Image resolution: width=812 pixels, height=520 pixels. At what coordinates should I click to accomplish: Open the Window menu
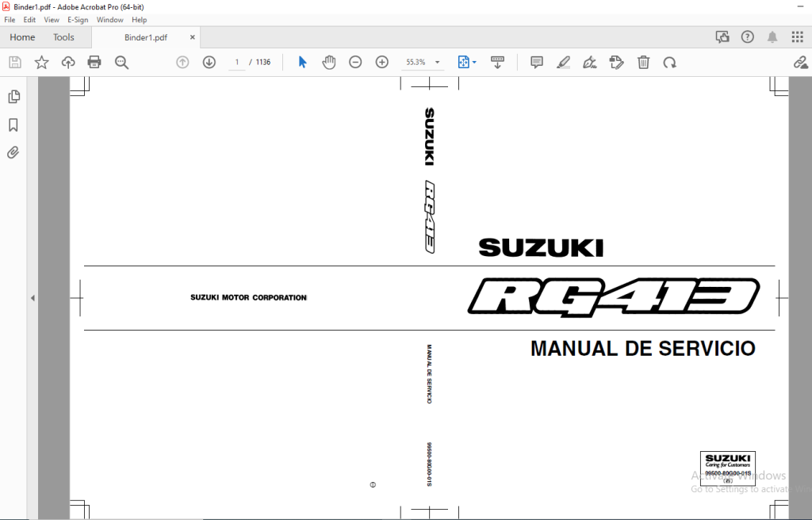pos(109,20)
